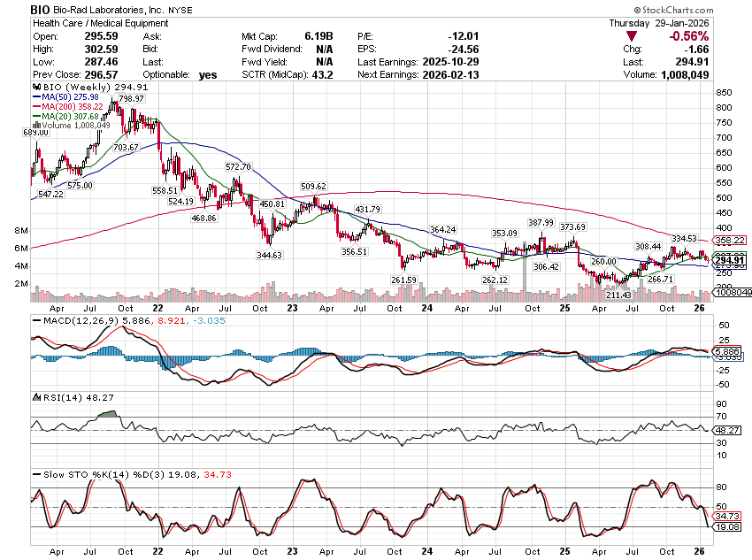Image resolution: width=752 pixels, height=560 pixels.
Task: Click the red down-triangle change indicator
Action: [x=629, y=36]
